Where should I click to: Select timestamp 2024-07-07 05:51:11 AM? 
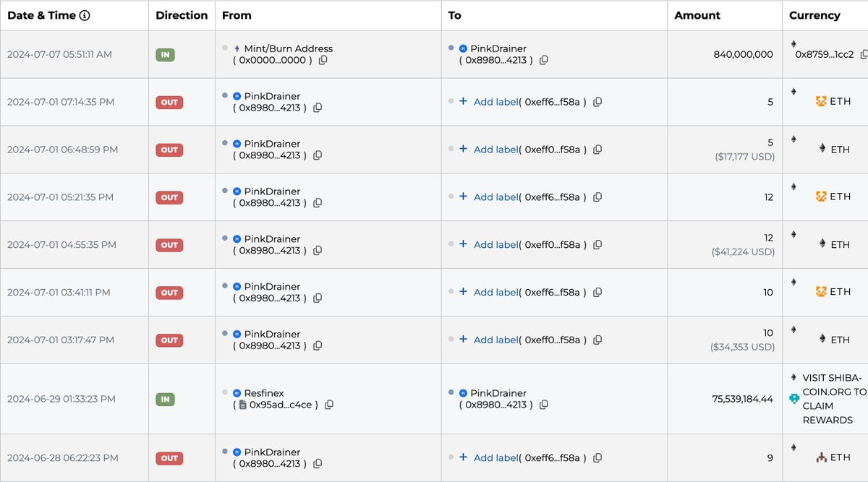pyautogui.click(x=59, y=54)
